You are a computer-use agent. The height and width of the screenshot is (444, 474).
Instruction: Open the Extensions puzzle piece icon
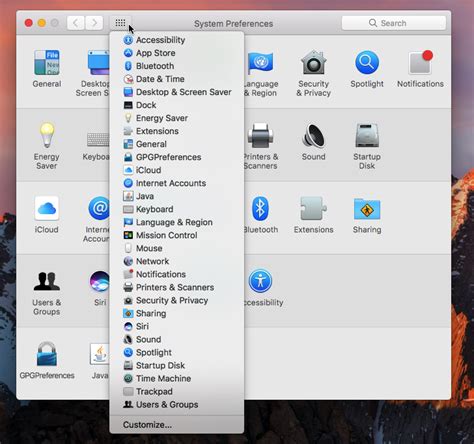313,208
